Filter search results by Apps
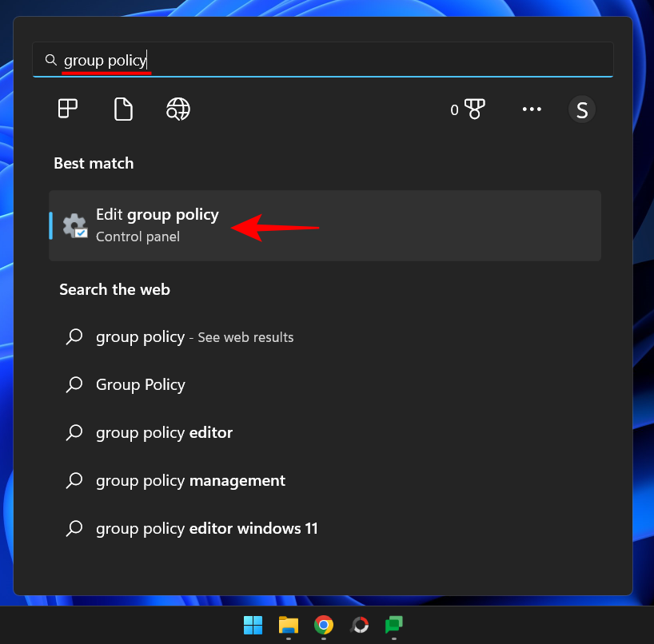 67,109
